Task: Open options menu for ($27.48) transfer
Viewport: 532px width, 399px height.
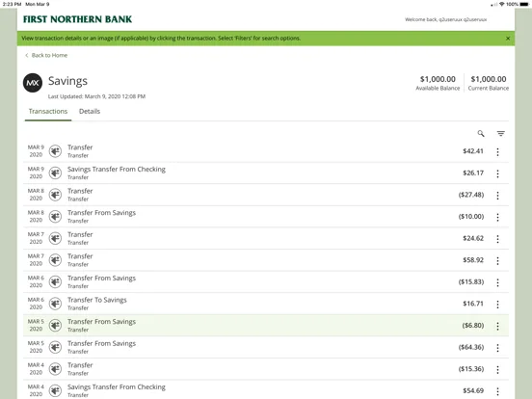Action: pos(497,195)
